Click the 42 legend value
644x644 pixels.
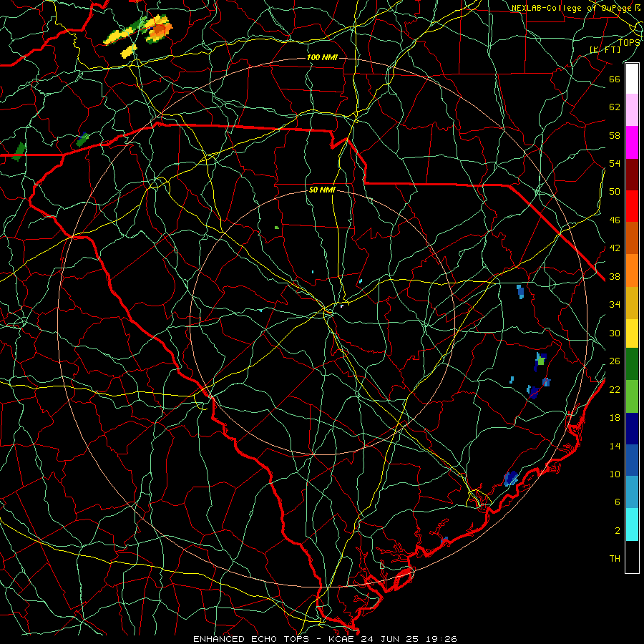click(x=615, y=248)
